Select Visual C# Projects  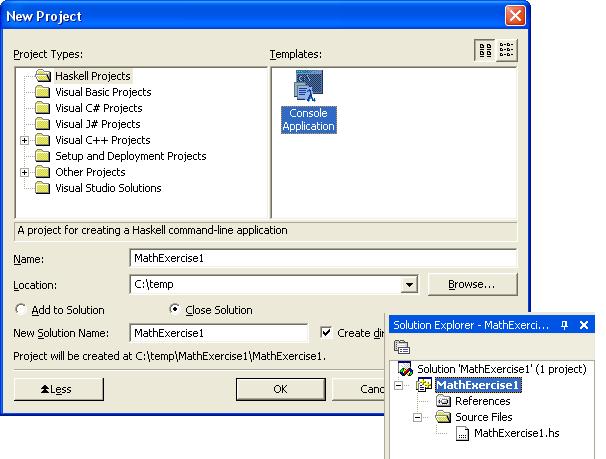[99, 108]
